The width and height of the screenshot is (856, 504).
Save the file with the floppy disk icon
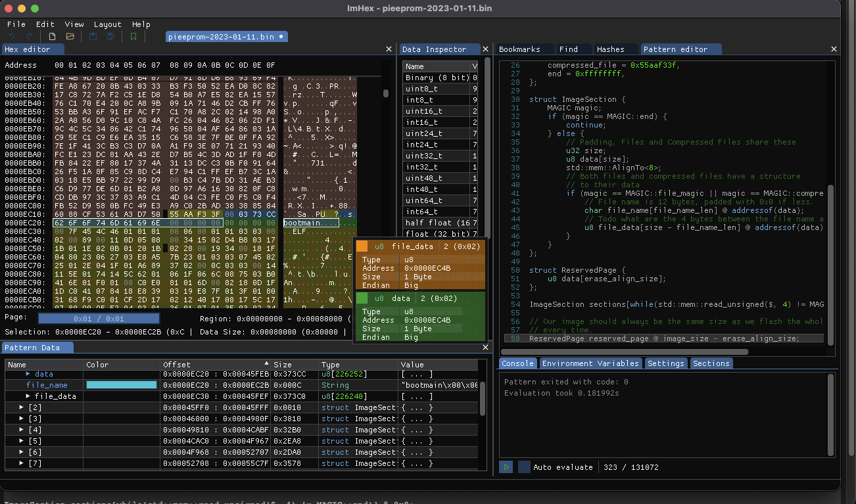coord(93,37)
